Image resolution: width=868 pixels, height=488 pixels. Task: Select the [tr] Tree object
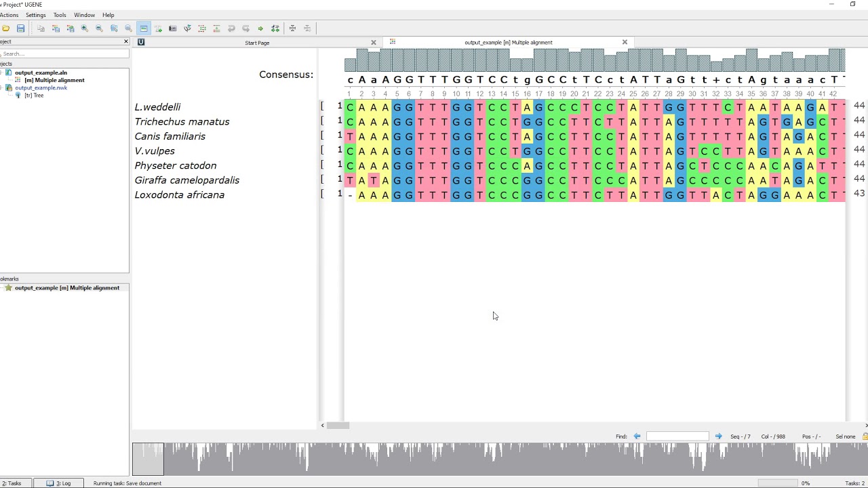34,96
